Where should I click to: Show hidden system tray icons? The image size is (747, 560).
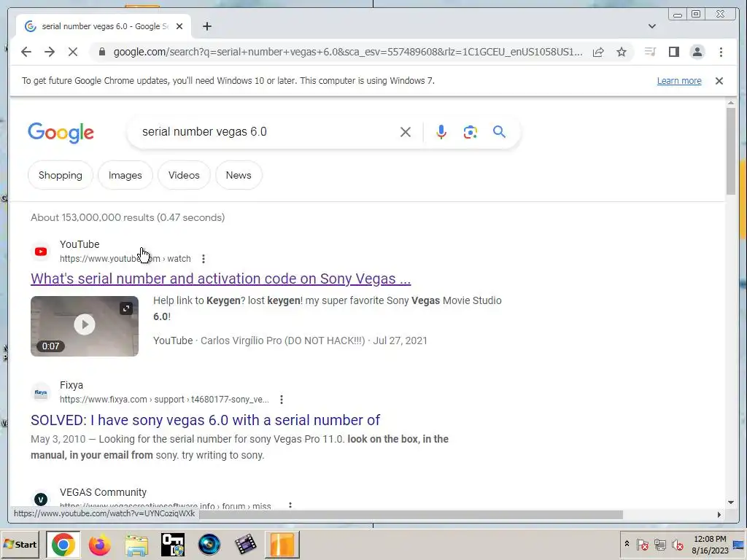627,544
